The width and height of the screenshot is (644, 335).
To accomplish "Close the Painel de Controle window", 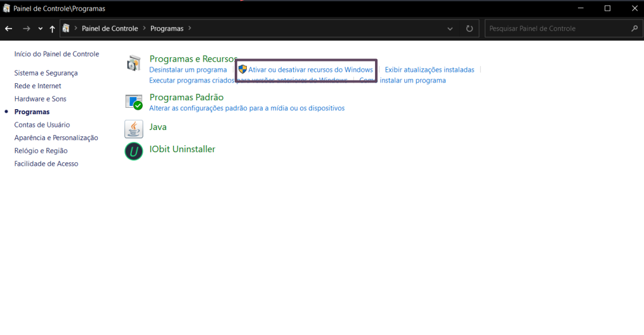I will (634, 8).
